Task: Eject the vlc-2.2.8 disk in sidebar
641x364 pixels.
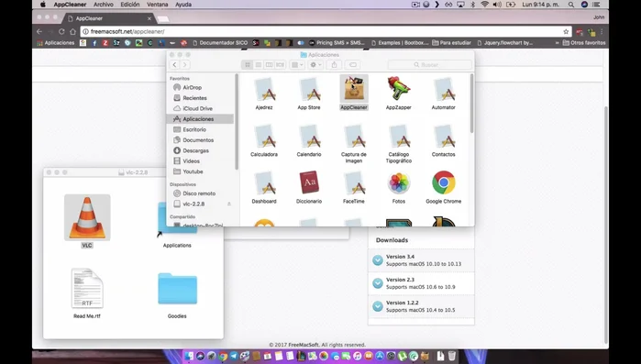Action: click(229, 204)
